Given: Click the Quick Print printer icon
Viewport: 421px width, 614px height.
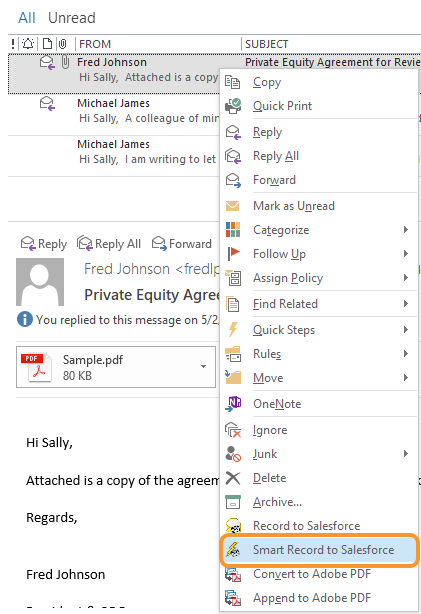Looking at the screenshot, I should [x=233, y=106].
